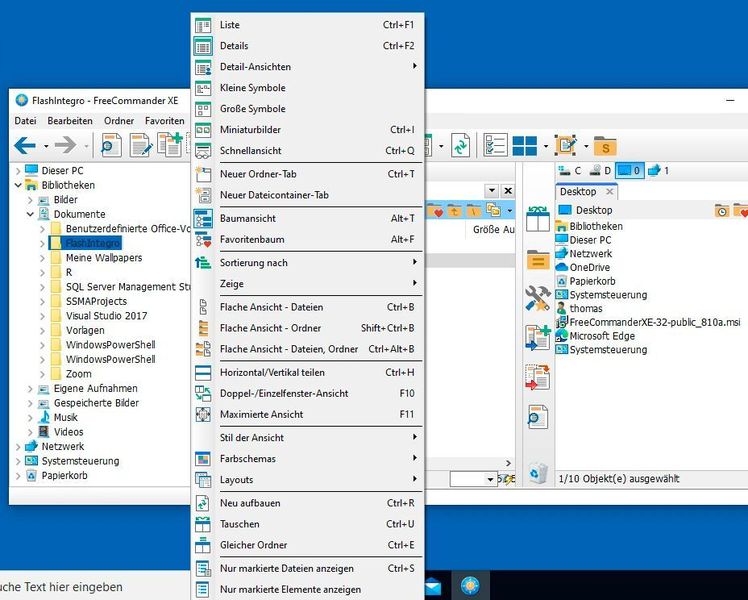Click the recycle bin icon in middle bar
Screen dimensions: 748x600
tap(538, 473)
